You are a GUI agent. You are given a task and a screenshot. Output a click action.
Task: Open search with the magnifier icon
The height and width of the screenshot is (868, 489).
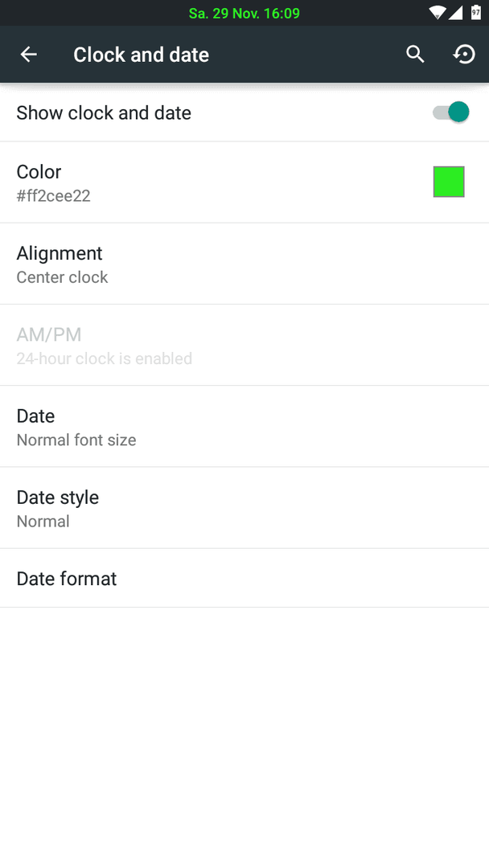(x=415, y=55)
